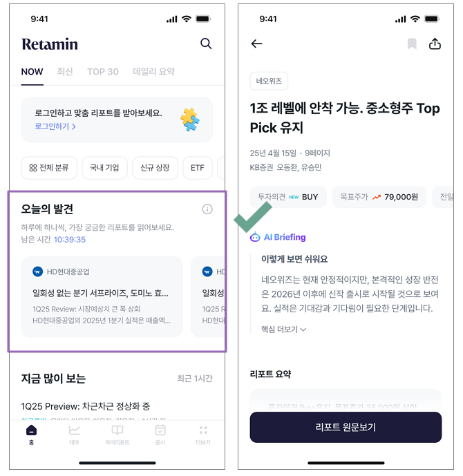Image resolution: width=463 pixels, height=476 pixels.
Task: Bookmark this Neowiz report
Action: tap(412, 44)
